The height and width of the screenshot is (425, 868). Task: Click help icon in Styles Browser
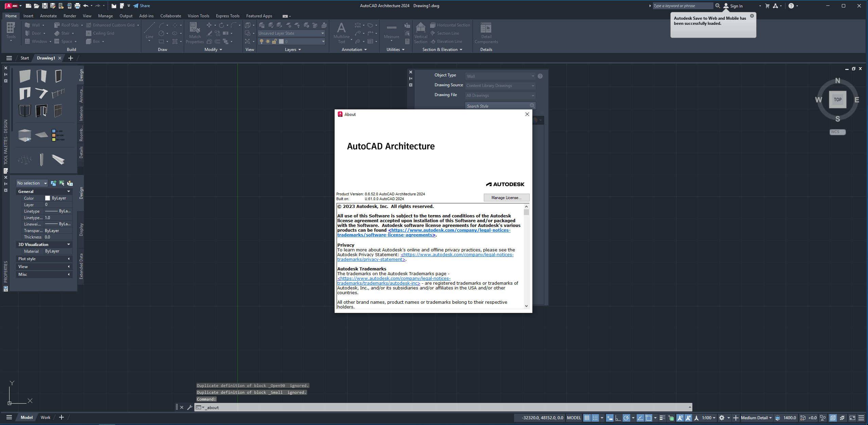point(540,76)
